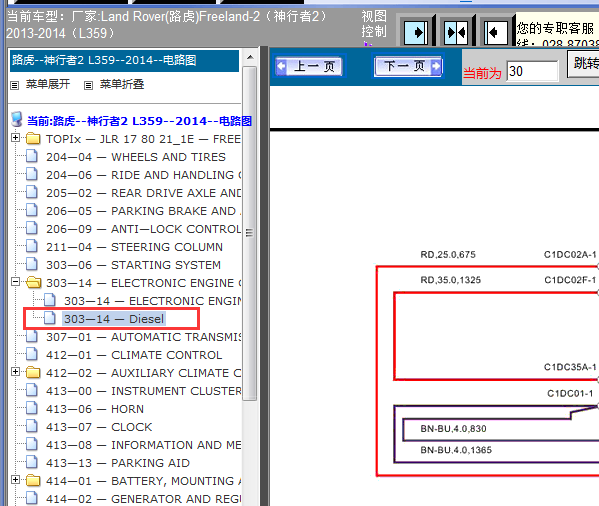Image resolution: width=599 pixels, height=506 pixels.
Task: Click page icon for 413—00 INSTRUMENT CLUSTER
Action: (x=32, y=390)
